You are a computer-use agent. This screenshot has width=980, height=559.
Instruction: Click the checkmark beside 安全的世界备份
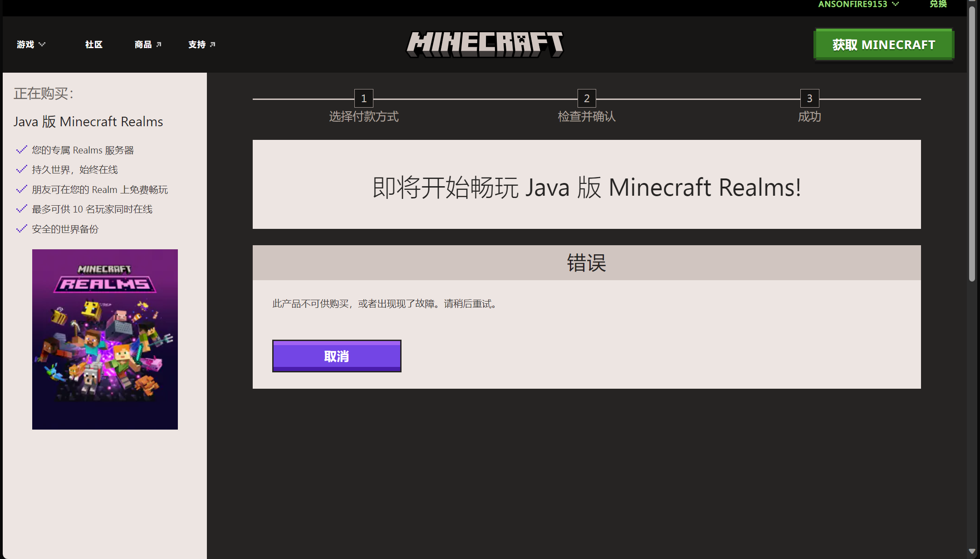click(21, 229)
